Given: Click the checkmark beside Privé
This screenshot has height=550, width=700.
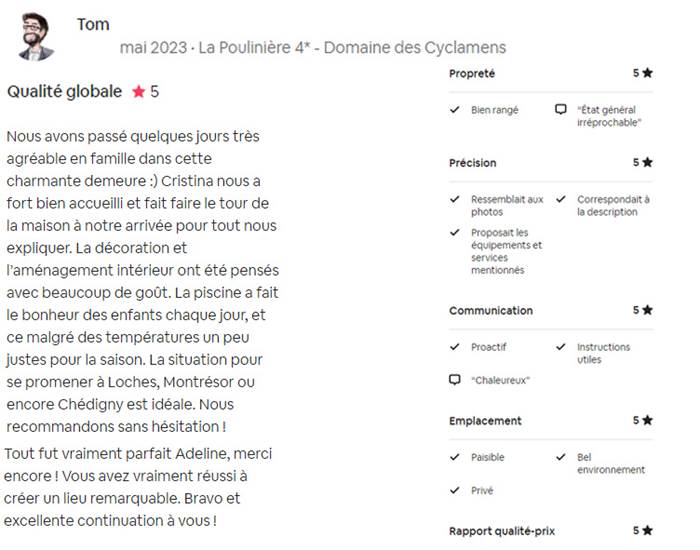Looking at the screenshot, I should (x=454, y=490).
